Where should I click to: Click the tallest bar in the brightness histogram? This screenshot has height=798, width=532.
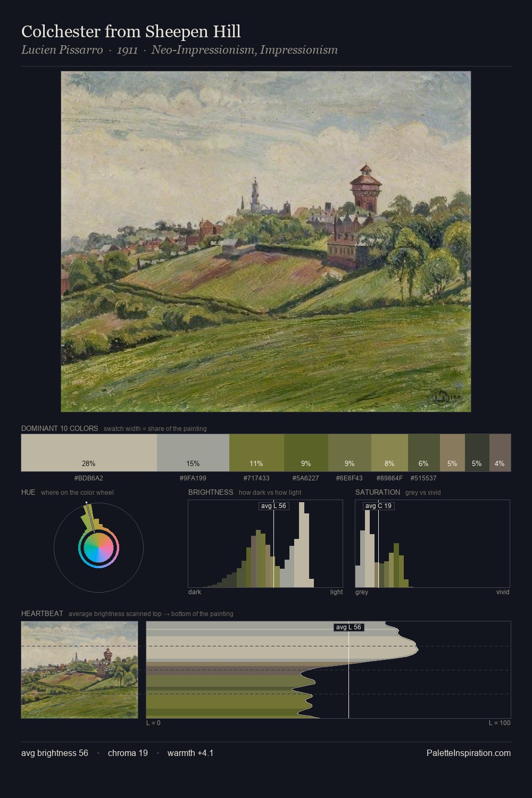coord(302,545)
